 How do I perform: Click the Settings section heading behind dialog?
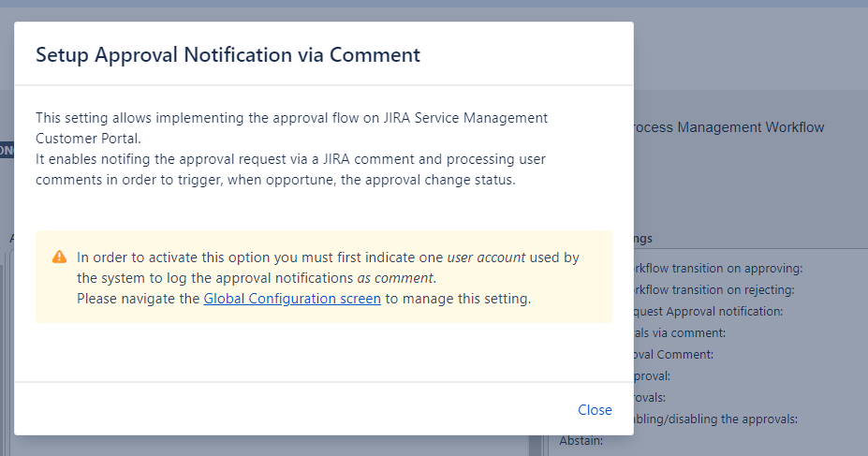pyautogui.click(x=643, y=239)
